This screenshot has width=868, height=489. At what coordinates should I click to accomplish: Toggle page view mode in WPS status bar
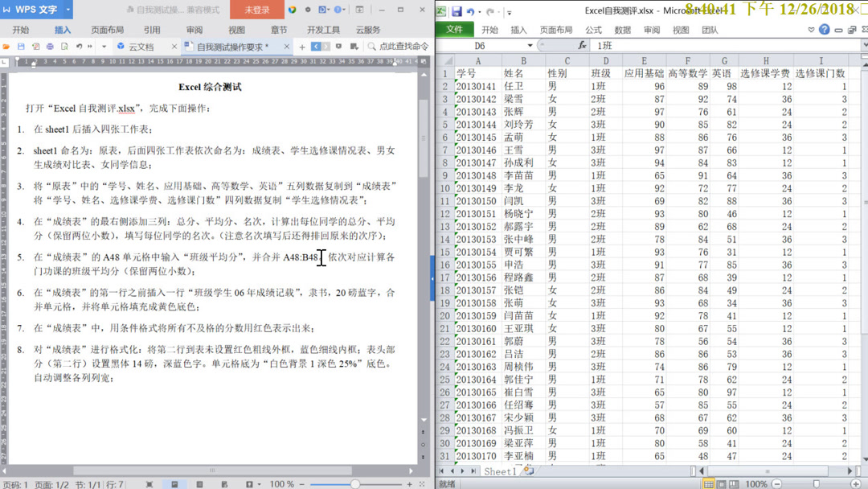(x=174, y=483)
